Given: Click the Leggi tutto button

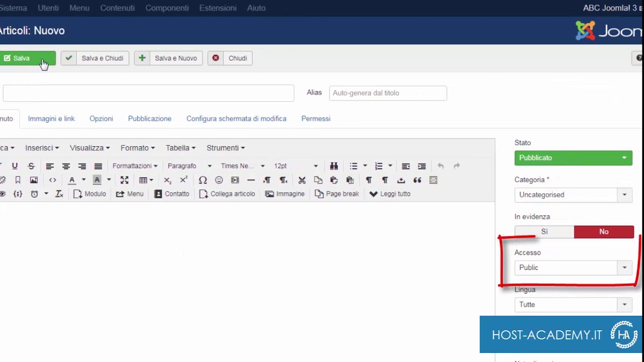Looking at the screenshot, I should tap(390, 194).
